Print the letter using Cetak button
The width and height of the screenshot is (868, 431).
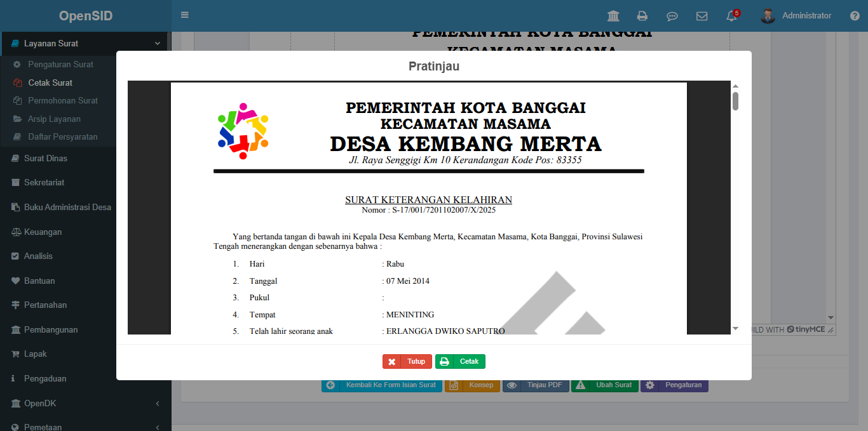460,362
